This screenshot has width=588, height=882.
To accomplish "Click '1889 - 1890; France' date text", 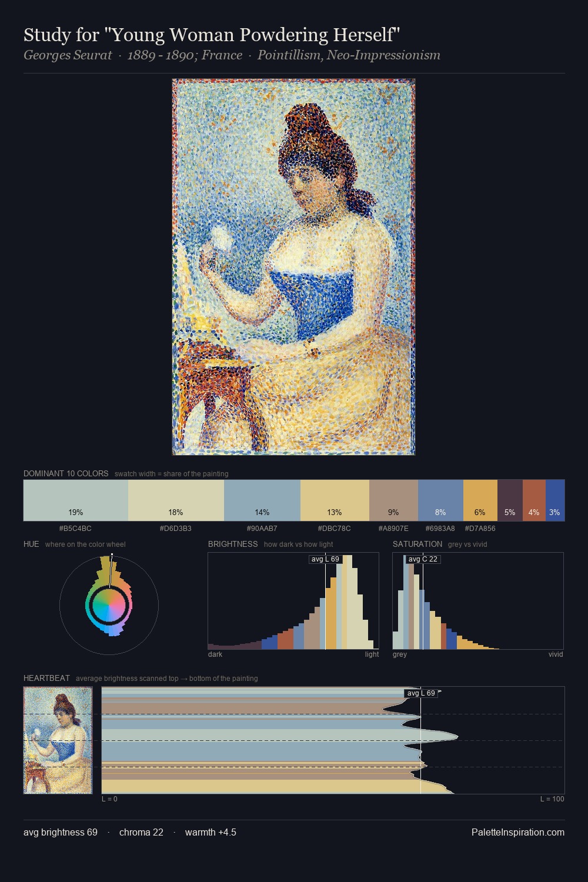I will pos(185,55).
